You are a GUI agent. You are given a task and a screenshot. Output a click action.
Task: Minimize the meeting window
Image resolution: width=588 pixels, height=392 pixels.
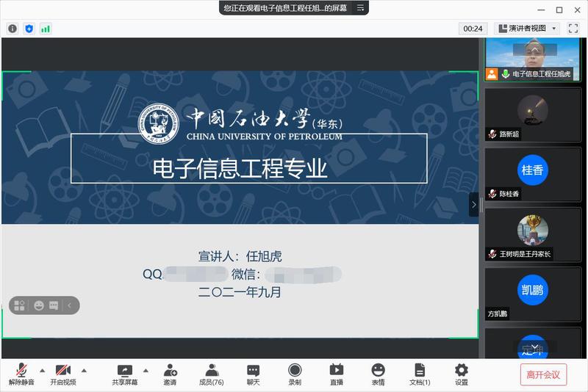click(541, 10)
